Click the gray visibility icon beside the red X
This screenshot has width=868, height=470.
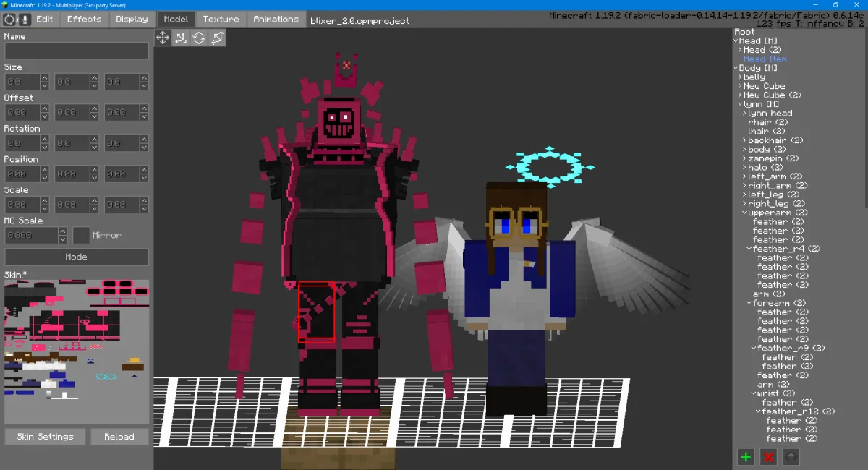pyautogui.click(x=791, y=457)
